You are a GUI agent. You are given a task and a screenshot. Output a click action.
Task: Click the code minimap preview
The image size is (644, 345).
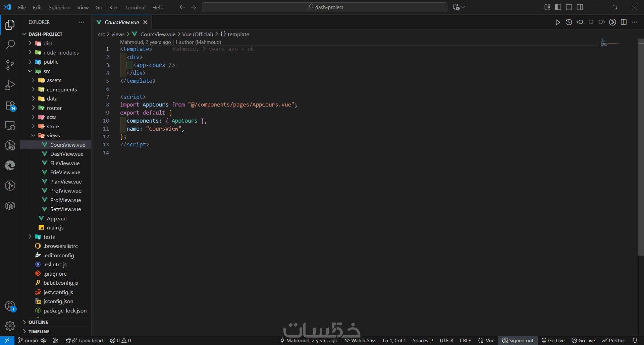coord(610,43)
